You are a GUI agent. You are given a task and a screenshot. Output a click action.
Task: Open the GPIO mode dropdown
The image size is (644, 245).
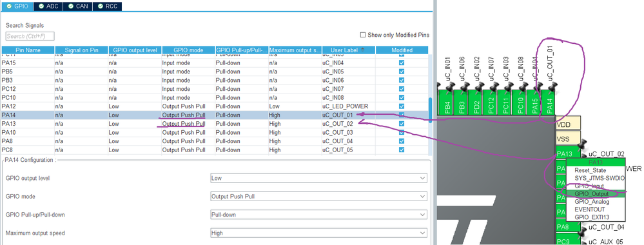(318, 197)
